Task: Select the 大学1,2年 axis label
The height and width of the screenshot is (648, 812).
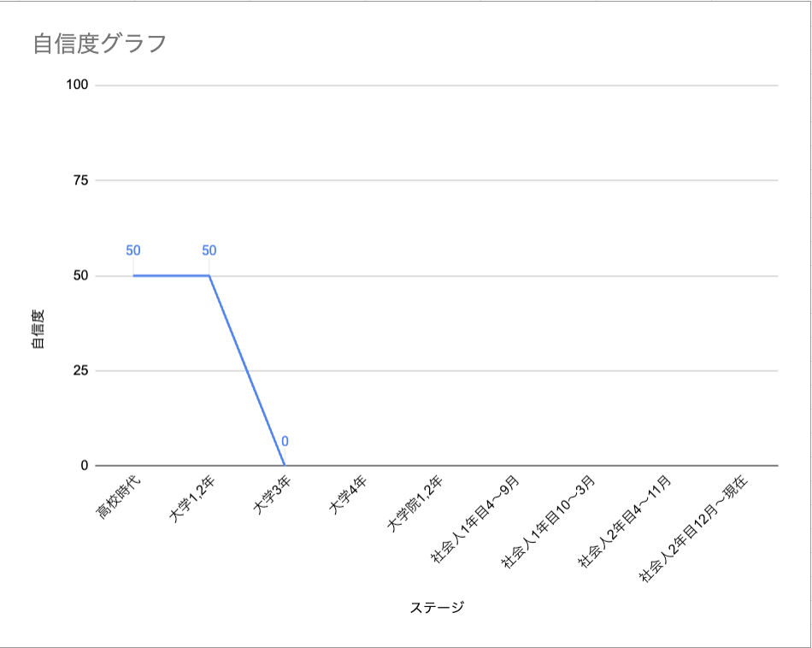Action: 192,498
